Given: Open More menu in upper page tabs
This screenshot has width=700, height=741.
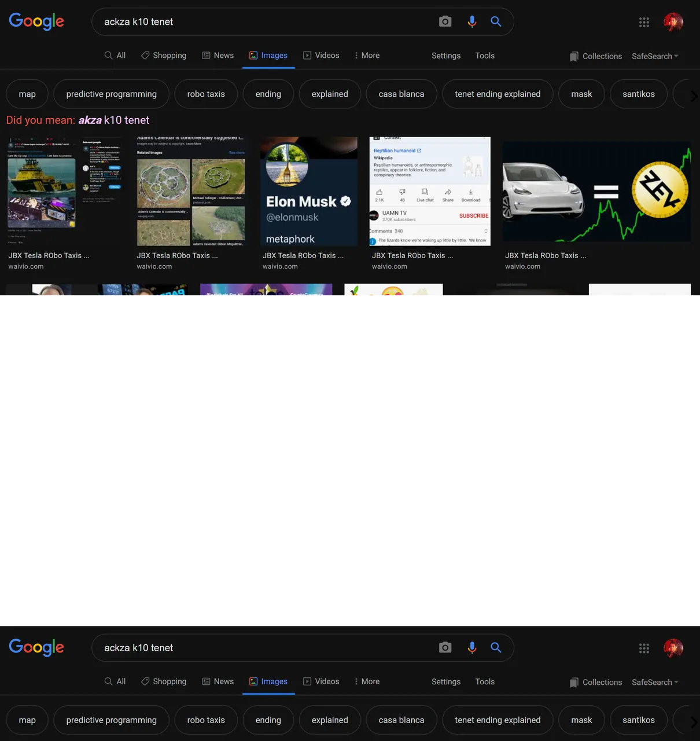Looking at the screenshot, I should 367,56.
